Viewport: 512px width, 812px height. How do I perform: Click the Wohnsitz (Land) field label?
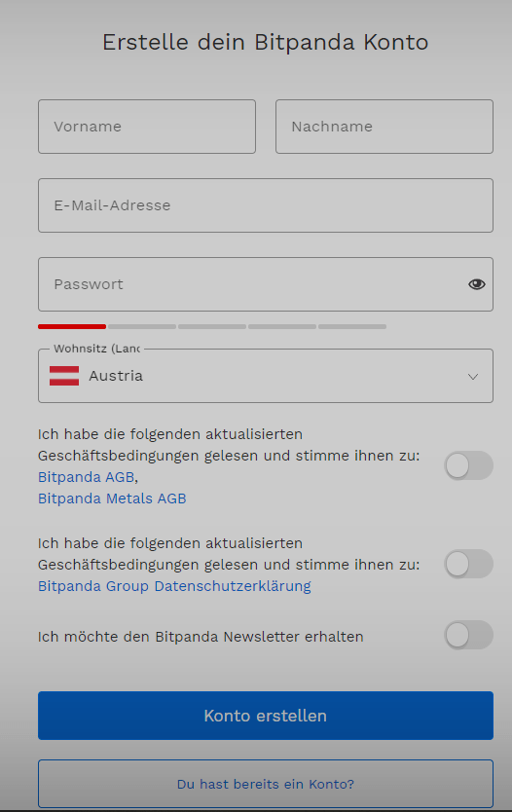point(96,349)
